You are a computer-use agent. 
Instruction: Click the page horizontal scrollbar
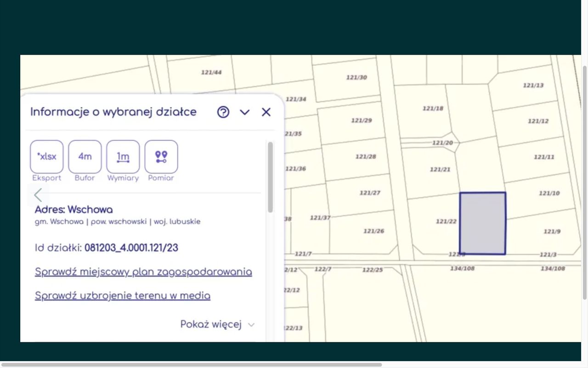(191, 364)
